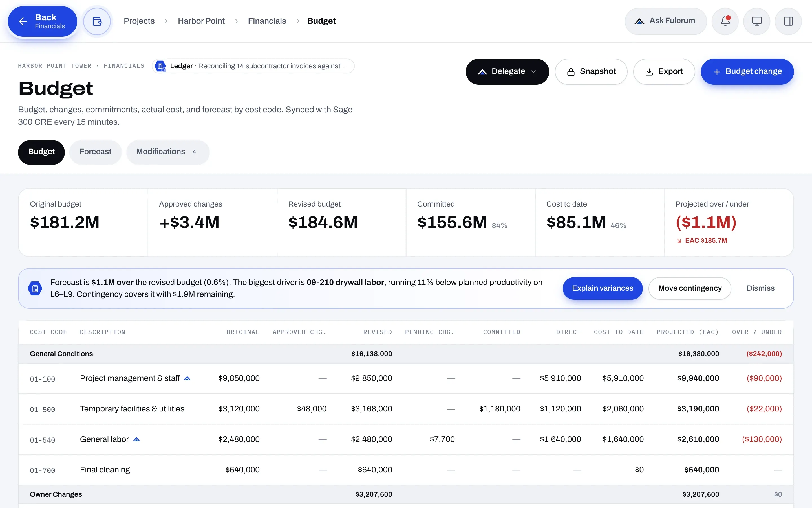This screenshot has height=508, width=812.
Task: Click the Projected over / under card
Action: coord(729,222)
